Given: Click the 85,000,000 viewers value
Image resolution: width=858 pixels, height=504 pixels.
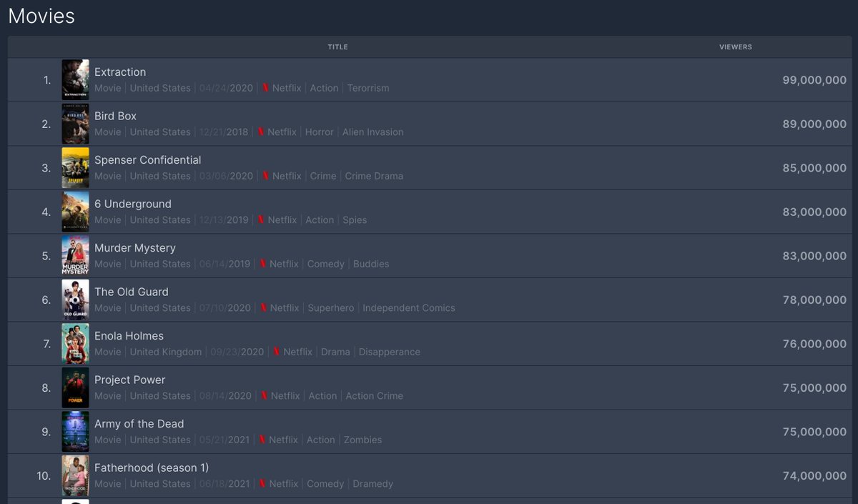Looking at the screenshot, I should pos(814,169).
